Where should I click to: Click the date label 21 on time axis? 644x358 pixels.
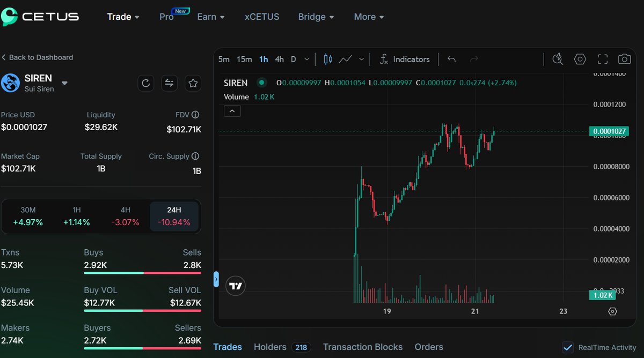(x=475, y=311)
